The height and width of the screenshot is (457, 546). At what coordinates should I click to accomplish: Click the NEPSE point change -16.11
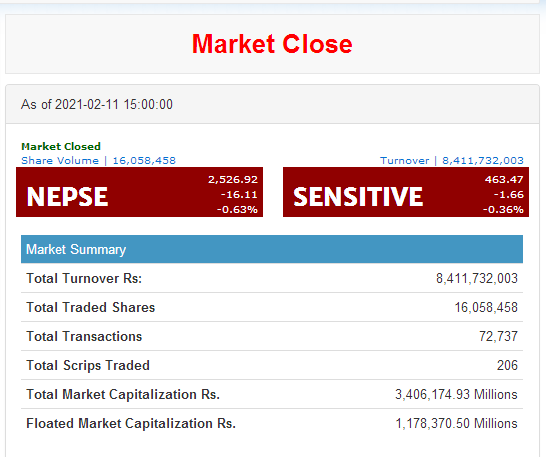point(239,194)
